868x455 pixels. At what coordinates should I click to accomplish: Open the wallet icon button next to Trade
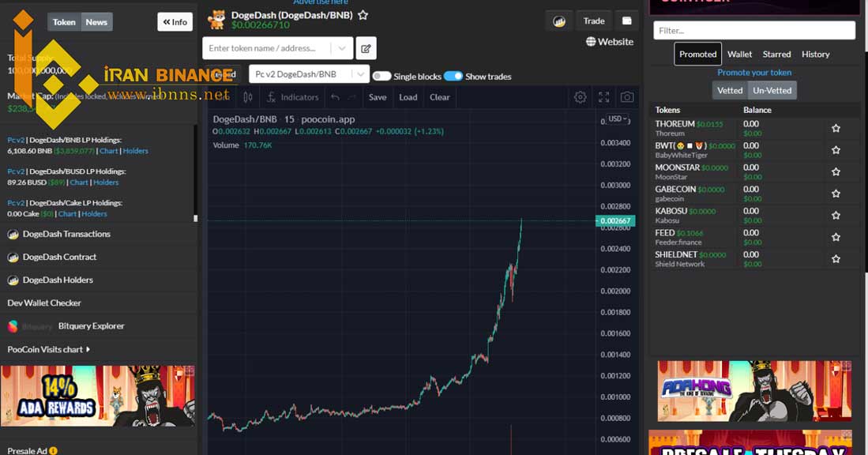tap(626, 21)
